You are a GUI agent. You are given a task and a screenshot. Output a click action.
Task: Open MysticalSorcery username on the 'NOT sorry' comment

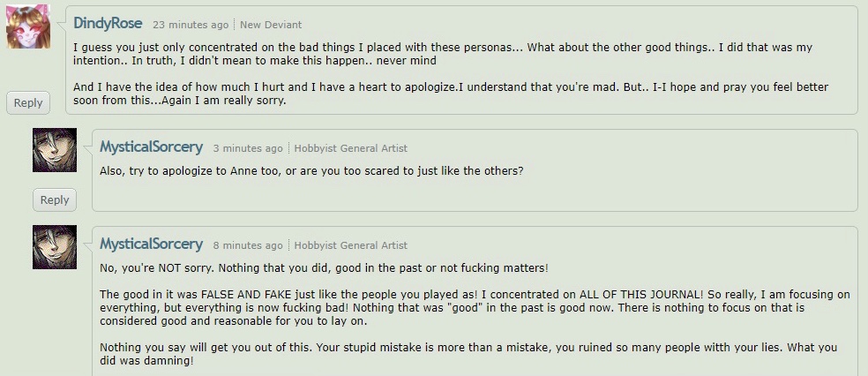coord(151,244)
